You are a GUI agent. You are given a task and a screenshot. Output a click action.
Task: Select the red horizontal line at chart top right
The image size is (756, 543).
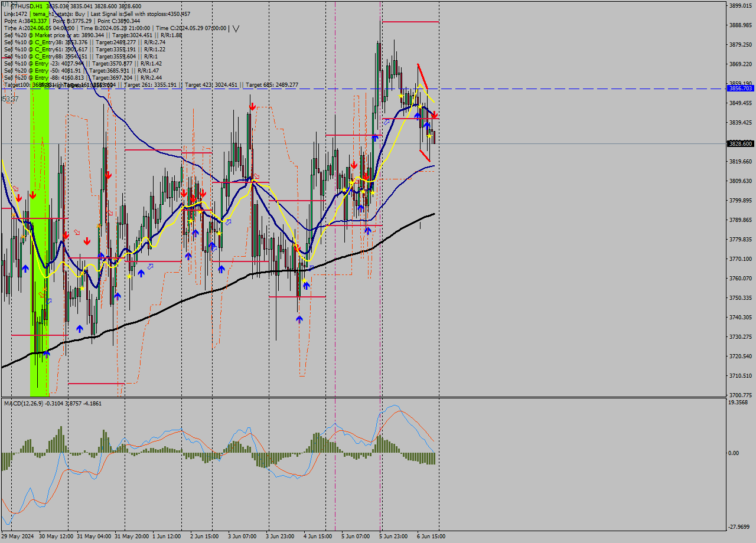(x=410, y=22)
